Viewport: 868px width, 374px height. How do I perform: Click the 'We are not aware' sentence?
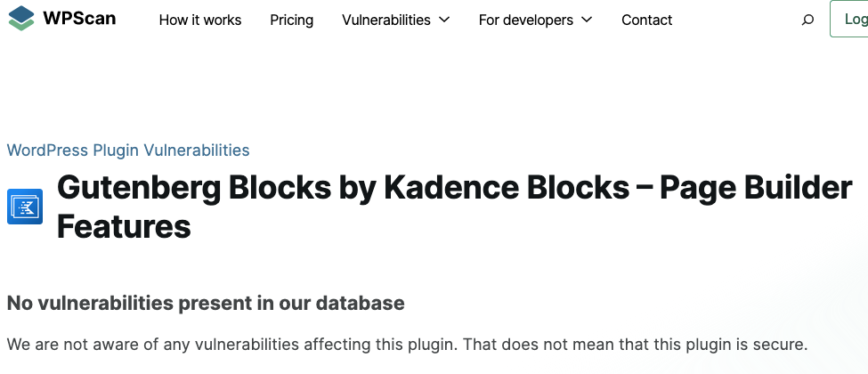coord(232,345)
